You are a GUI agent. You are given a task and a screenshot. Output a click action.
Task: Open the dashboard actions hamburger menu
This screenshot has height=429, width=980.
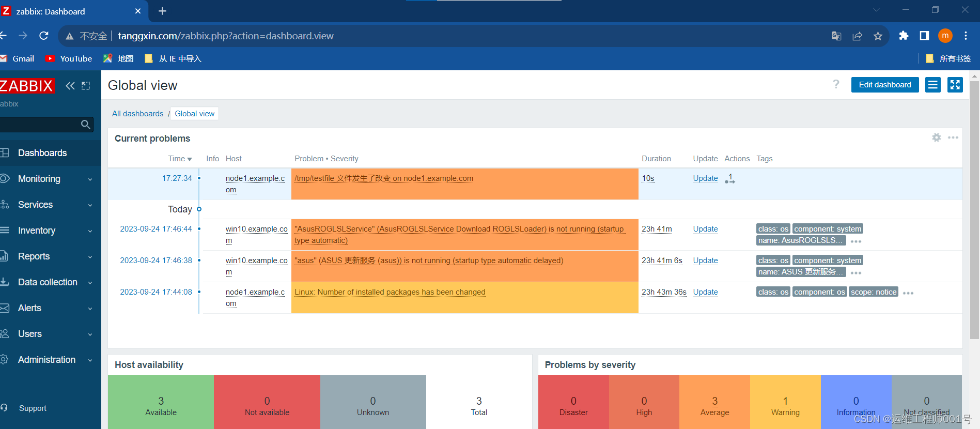[x=932, y=85]
